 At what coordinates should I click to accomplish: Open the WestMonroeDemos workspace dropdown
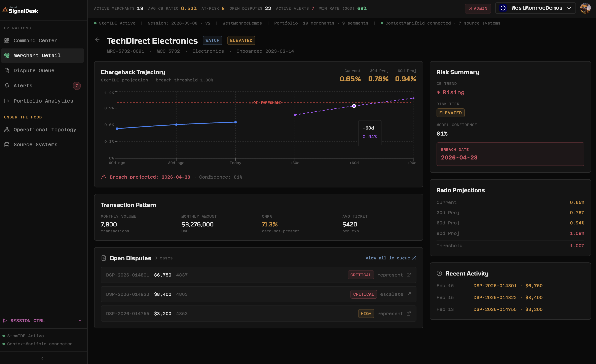click(x=535, y=8)
